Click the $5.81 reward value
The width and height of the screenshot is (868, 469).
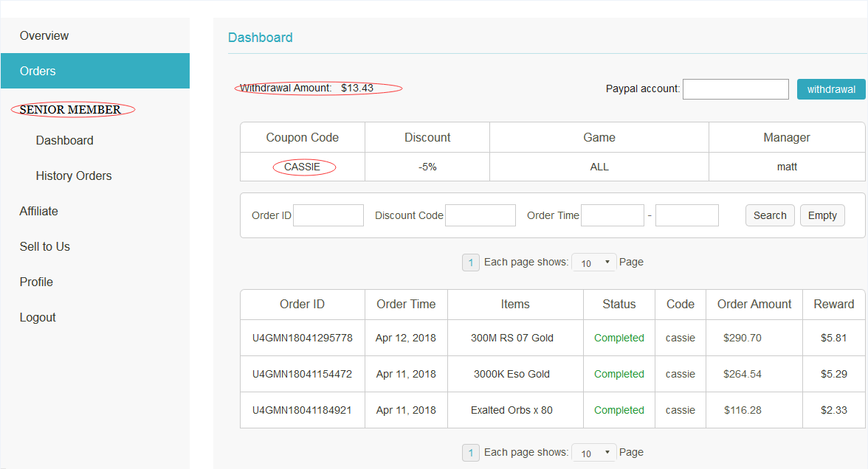pyautogui.click(x=834, y=338)
